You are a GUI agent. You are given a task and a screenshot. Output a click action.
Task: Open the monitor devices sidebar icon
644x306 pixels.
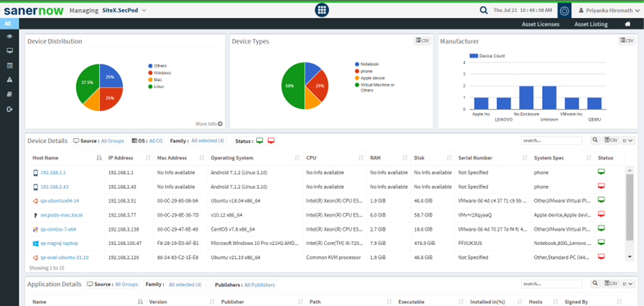coord(10,51)
